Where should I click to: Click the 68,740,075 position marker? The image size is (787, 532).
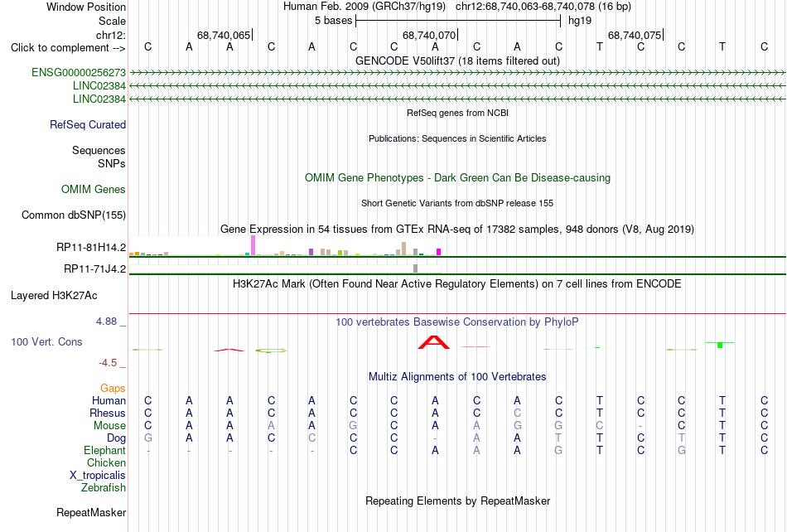coord(635,35)
